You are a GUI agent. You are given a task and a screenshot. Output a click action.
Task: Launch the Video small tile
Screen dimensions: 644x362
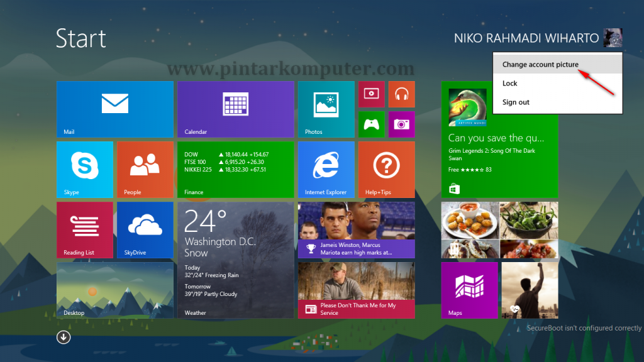point(371,94)
